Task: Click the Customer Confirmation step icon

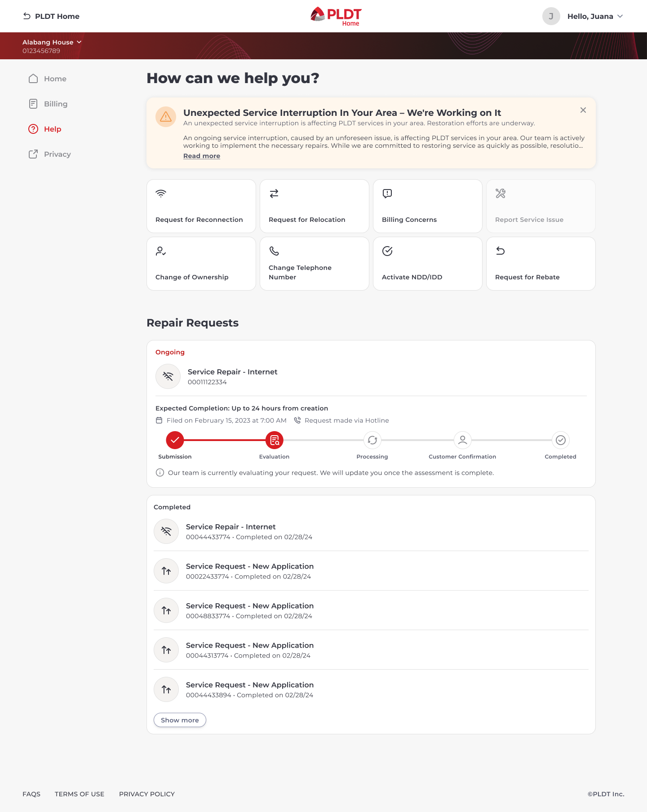Action: point(462,440)
